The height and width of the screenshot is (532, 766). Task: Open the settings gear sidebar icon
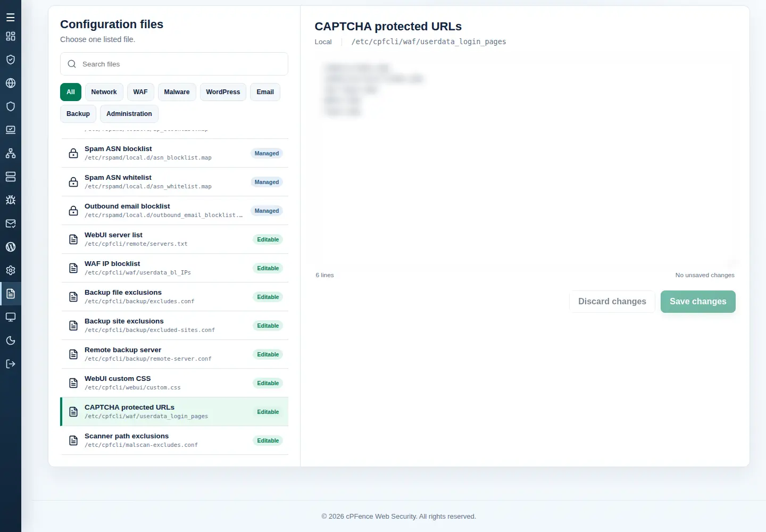11,270
